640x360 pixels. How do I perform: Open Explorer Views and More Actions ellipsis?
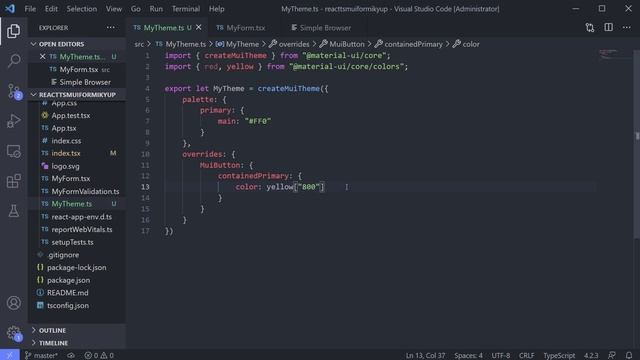(x=111, y=28)
